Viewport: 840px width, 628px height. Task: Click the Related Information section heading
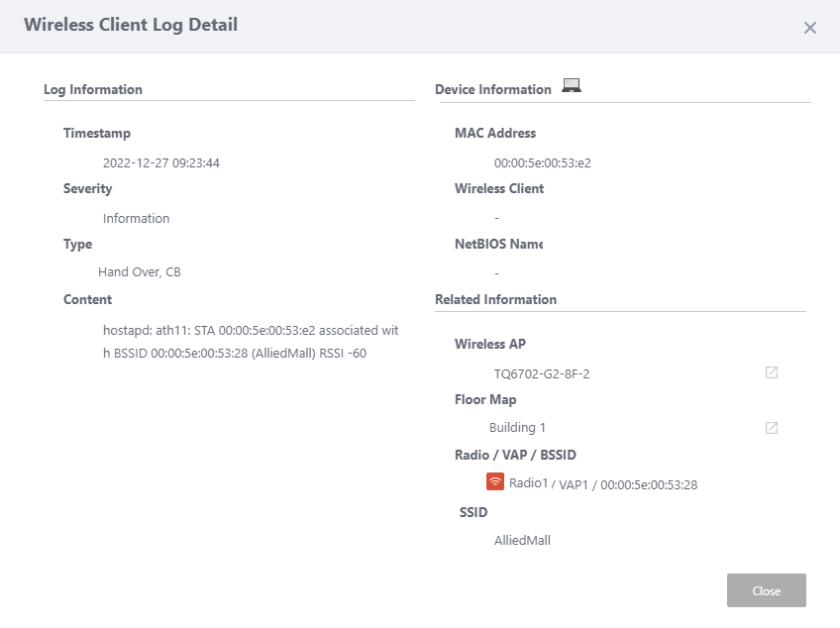495,299
